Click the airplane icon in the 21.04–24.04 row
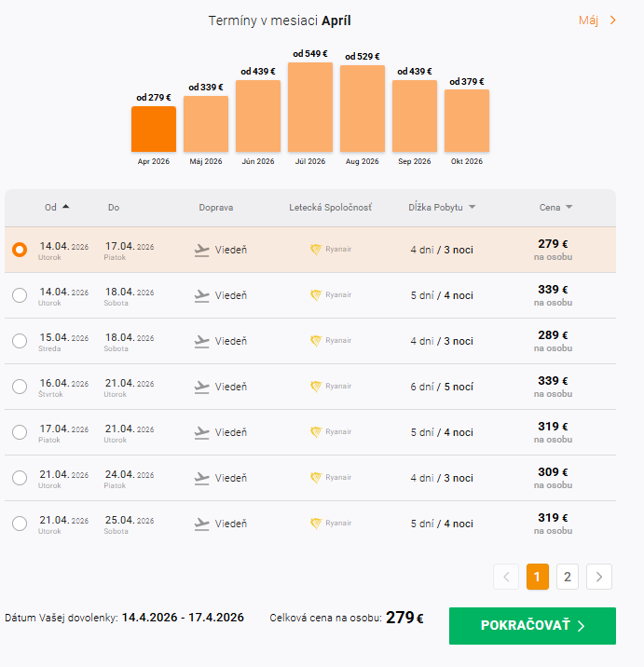Screen dimensions: 644x667 tap(202, 478)
